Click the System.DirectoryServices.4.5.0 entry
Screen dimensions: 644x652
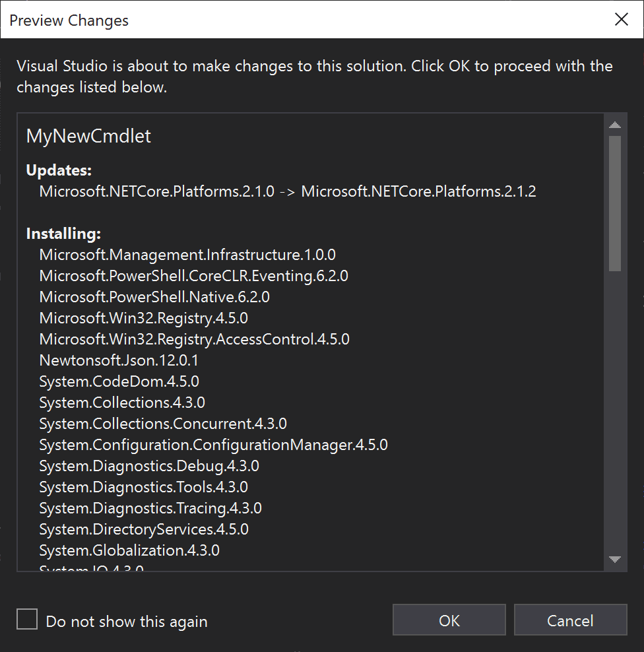click(x=144, y=529)
